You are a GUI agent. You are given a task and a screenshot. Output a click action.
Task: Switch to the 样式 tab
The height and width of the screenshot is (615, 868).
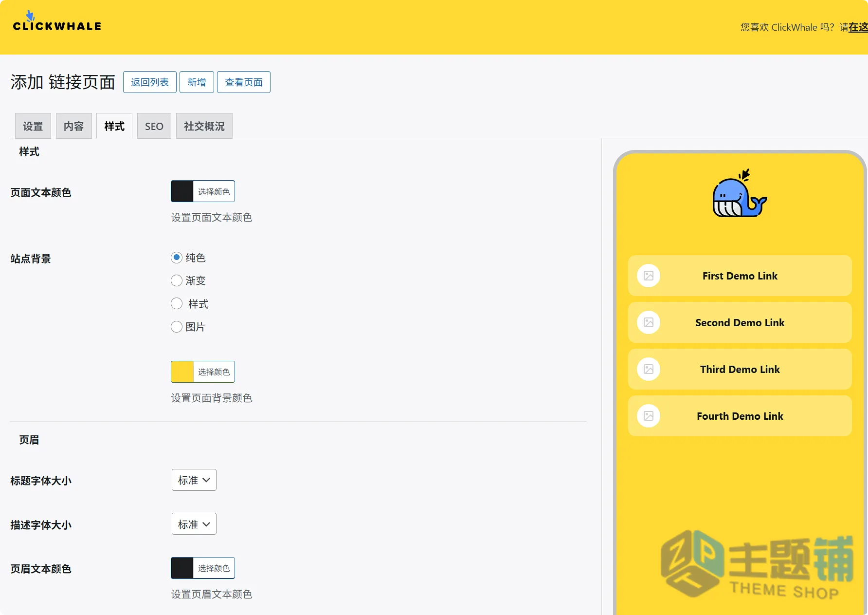tap(114, 126)
